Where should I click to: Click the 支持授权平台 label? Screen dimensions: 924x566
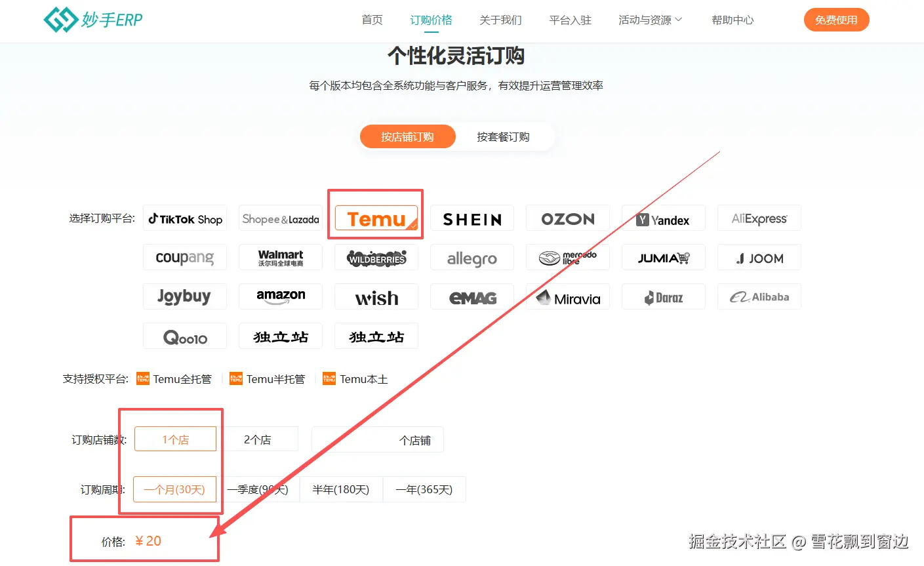[96, 379]
